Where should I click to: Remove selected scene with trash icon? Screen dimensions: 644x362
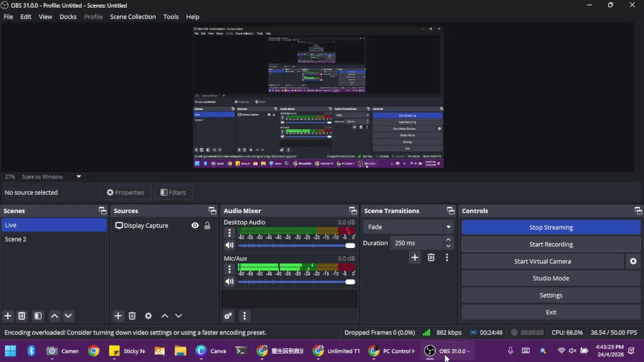(x=22, y=316)
